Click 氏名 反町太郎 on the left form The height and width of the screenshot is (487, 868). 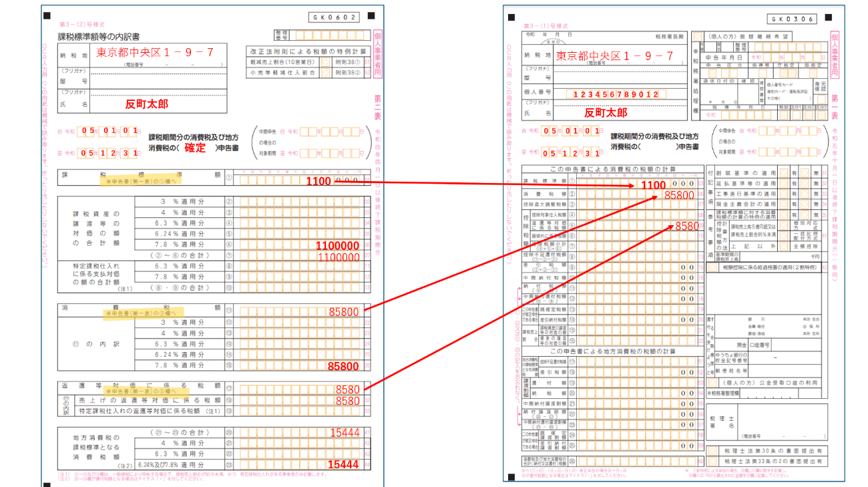tap(147, 104)
